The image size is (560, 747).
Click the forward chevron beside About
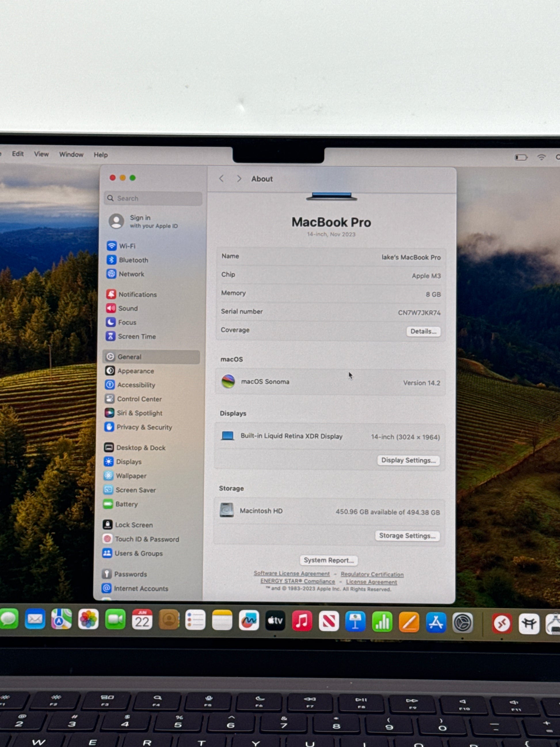pos(239,179)
